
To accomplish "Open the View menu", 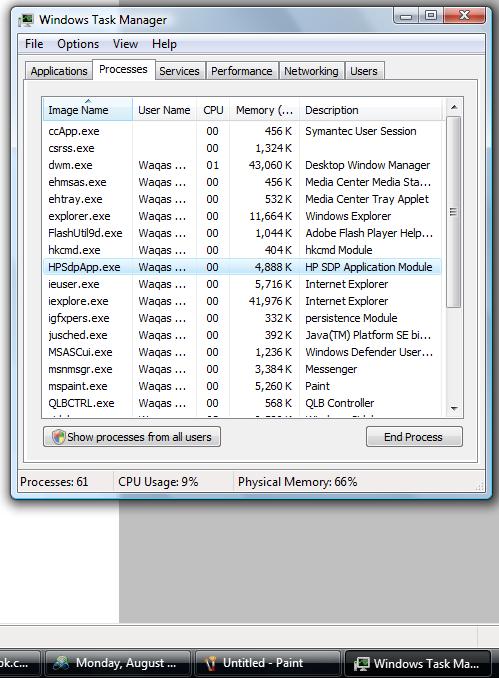I will [125, 44].
